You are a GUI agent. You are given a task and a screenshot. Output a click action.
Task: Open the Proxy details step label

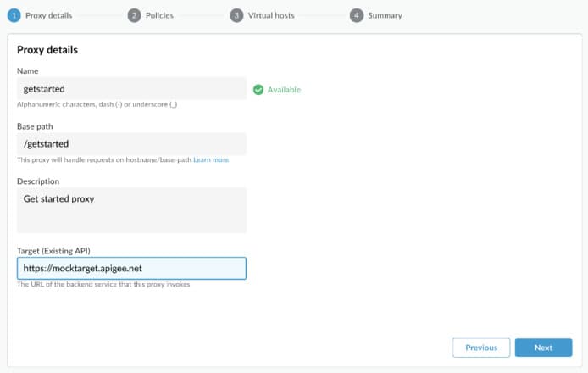(49, 15)
